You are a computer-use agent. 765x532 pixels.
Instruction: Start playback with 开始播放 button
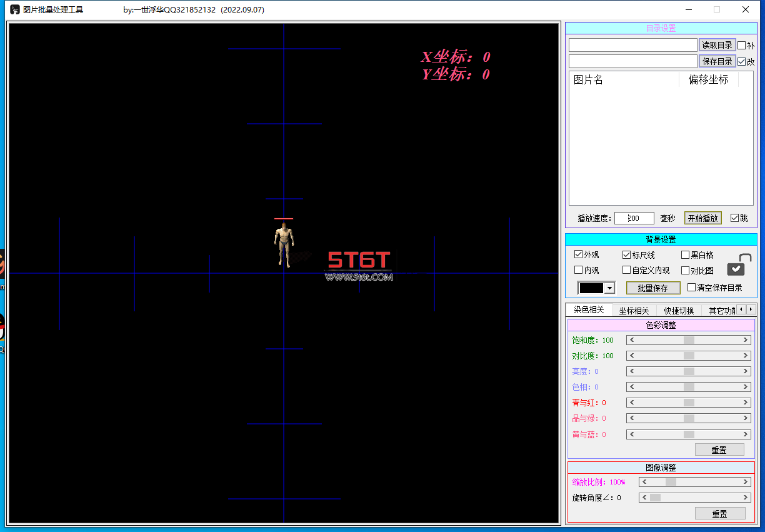point(702,218)
